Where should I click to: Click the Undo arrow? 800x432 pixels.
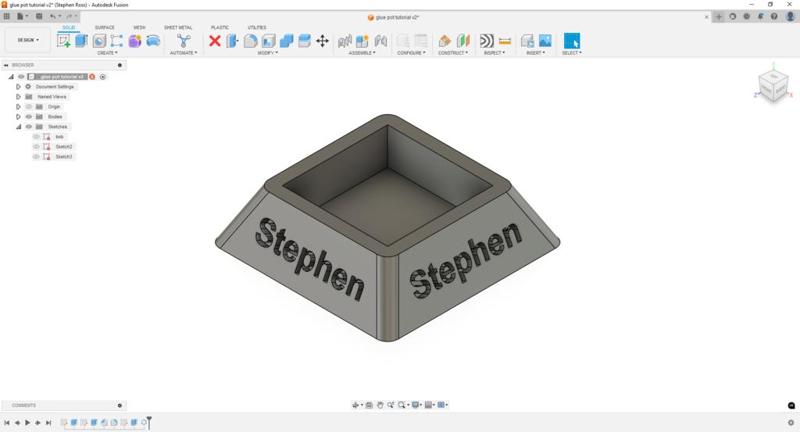pos(53,16)
